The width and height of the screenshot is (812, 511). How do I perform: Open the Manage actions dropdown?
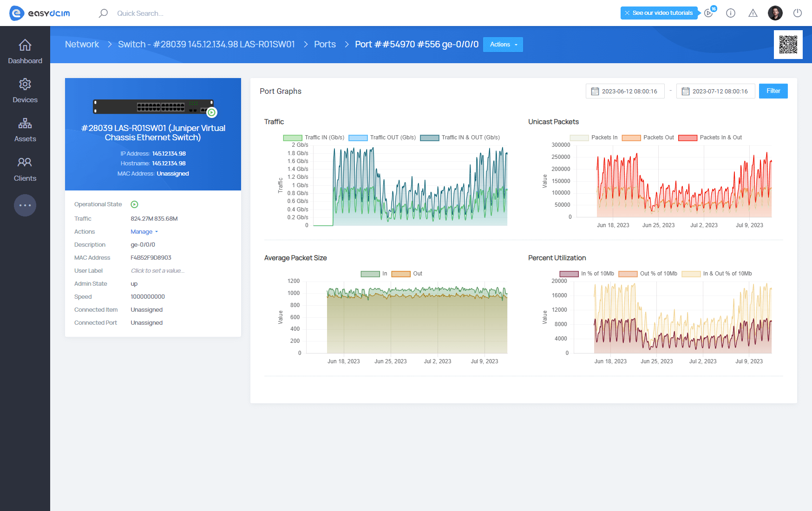click(x=144, y=232)
